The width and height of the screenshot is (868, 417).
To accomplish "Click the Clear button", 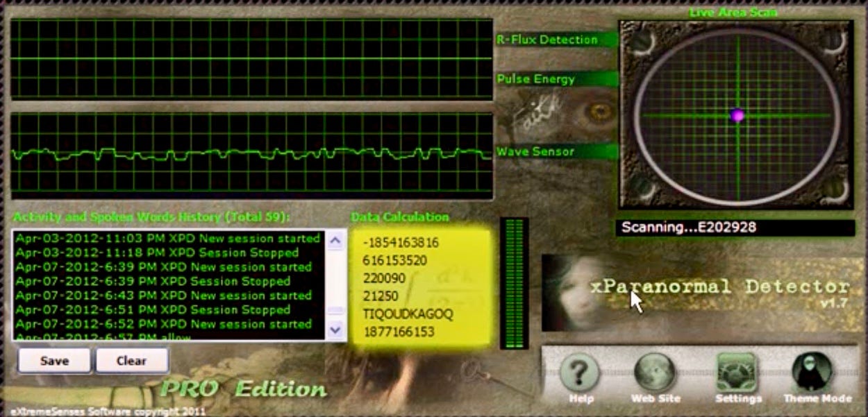I will 132,361.
